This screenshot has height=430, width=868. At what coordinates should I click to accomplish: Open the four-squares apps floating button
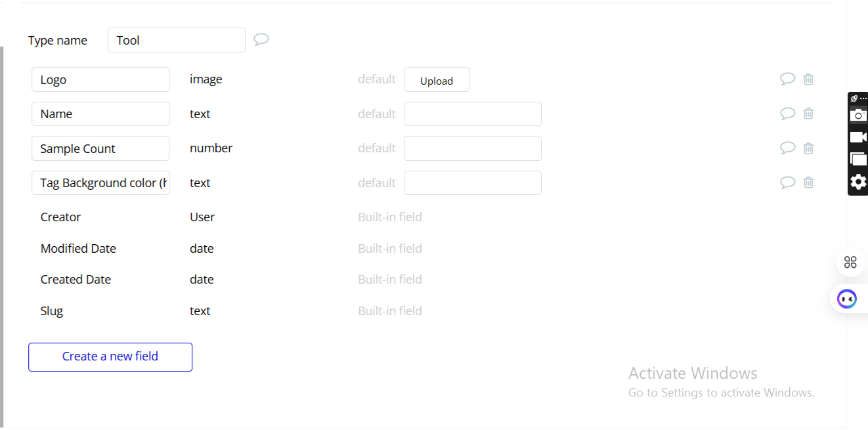(850, 263)
